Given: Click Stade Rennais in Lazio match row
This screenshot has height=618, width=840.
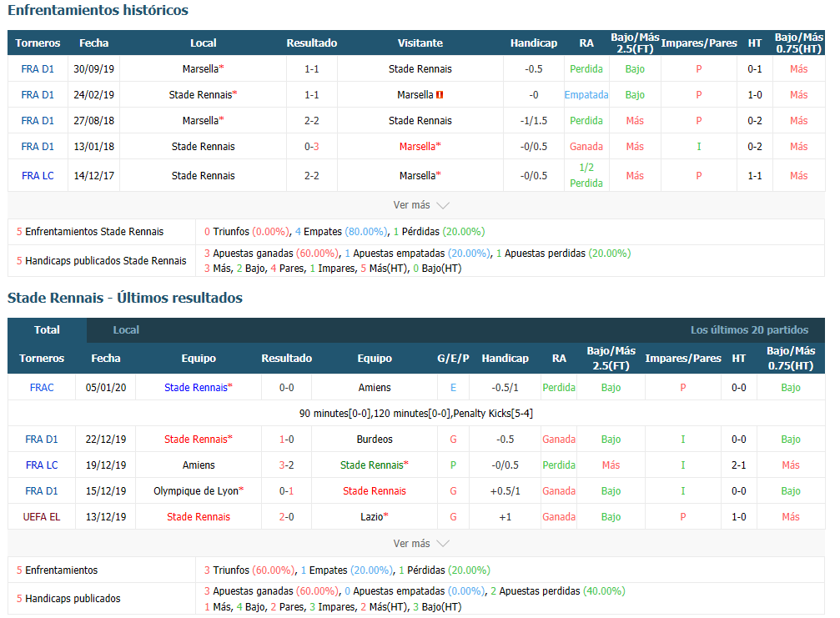Looking at the screenshot, I should (199, 517).
